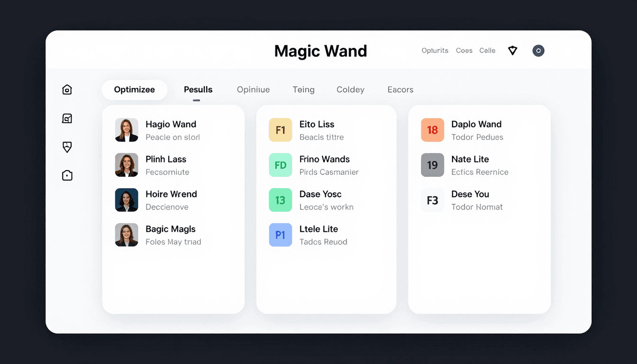Click the 'Leoce's workn' subtitle
Viewport: 637px width, 364px height.
coord(327,207)
